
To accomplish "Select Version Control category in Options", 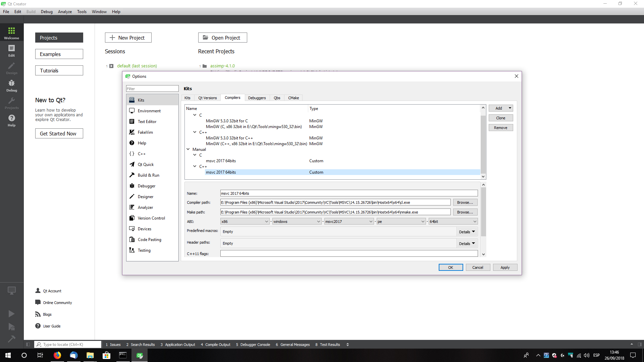I will click(152, 218).
